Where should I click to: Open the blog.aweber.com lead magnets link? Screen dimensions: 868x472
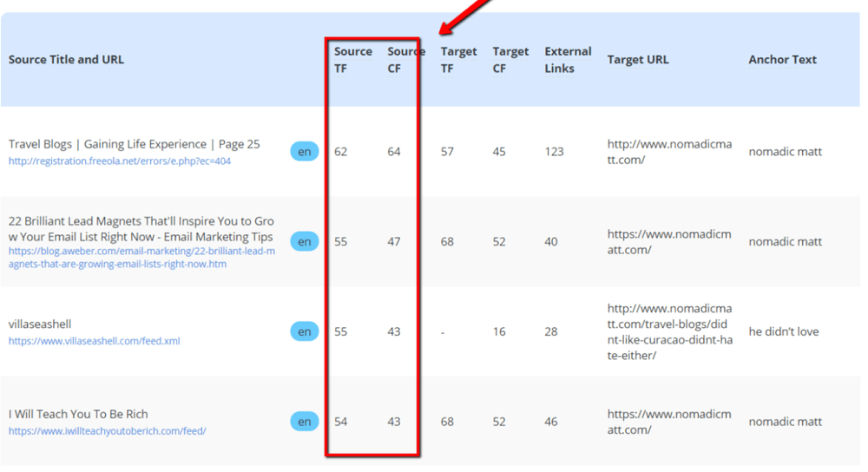coord(141,258)
